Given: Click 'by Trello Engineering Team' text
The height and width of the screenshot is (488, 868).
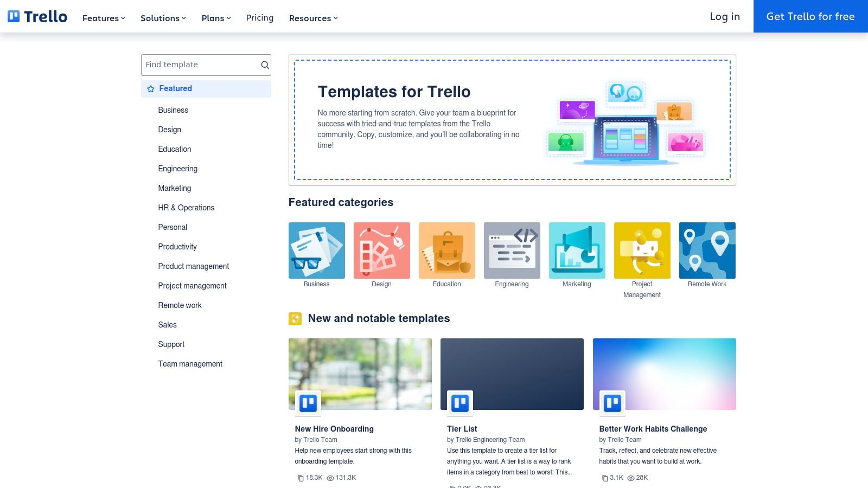Looking at the screenshot, I should (x=486, y=440).
